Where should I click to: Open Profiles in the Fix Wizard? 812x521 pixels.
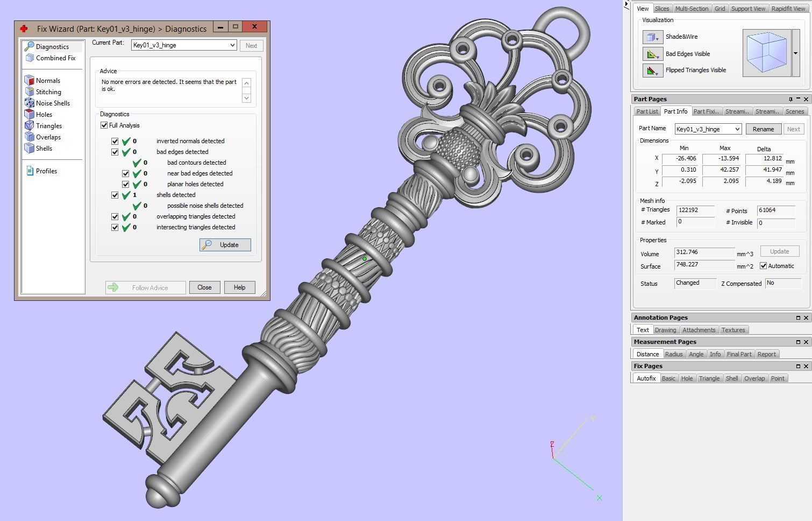(46, 171)
